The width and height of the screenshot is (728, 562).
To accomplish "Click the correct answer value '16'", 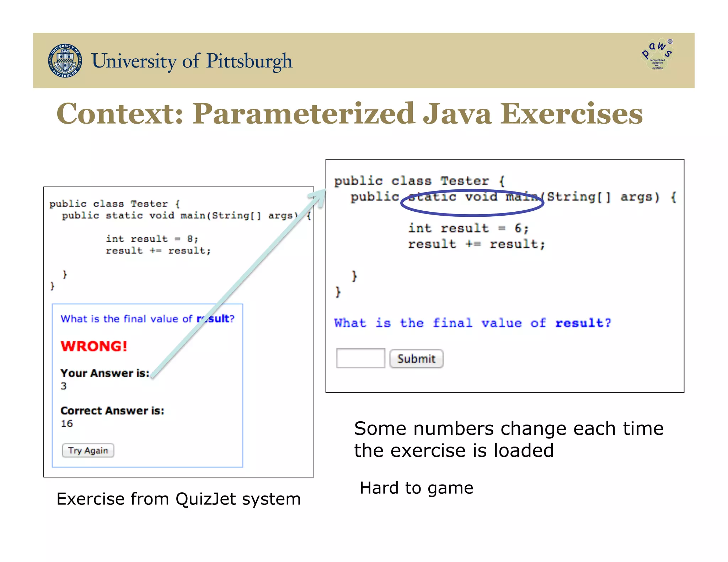I will (x=67, y=423).
